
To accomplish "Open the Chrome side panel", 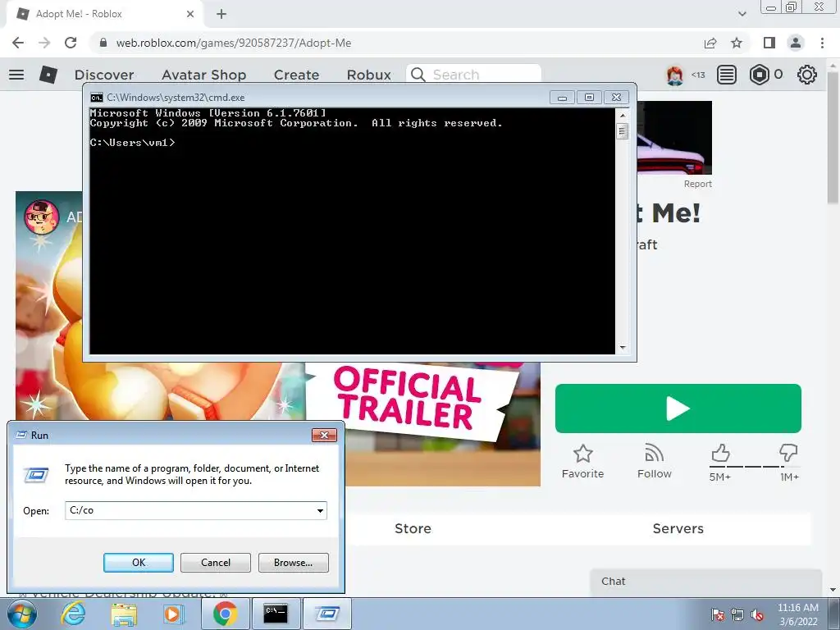I will click(769, 43).
